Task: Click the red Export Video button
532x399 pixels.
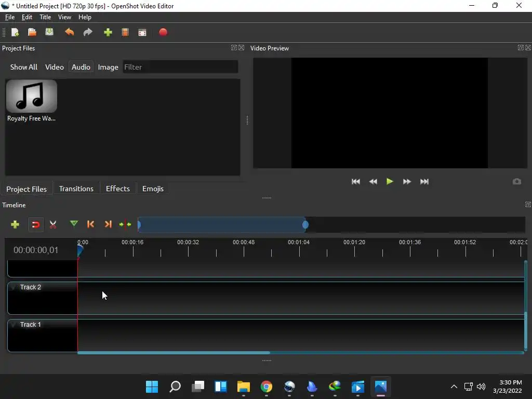Action: pos(163,32)
